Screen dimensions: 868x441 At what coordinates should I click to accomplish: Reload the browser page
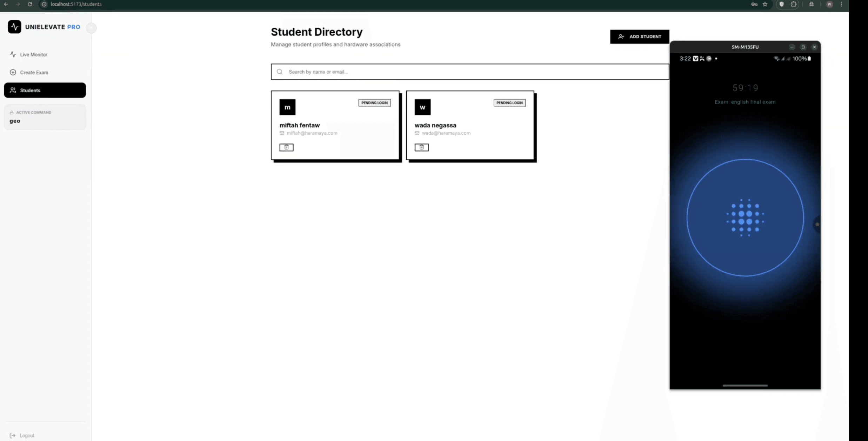coord(30,4)
